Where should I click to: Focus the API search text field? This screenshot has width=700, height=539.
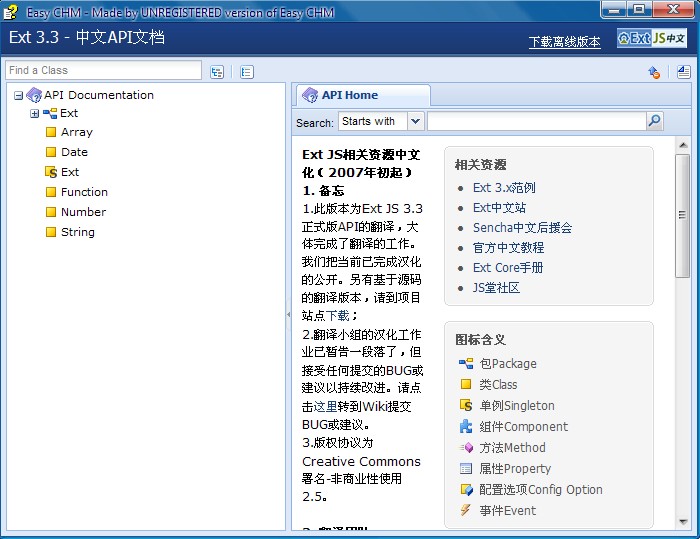tap(537, 121)
